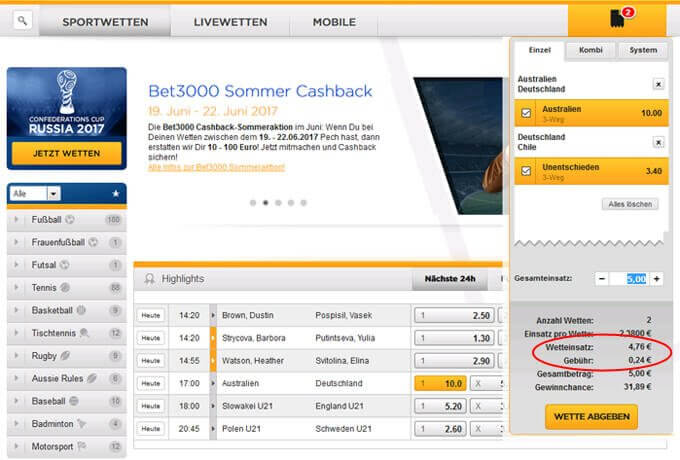The height and width of the screenshot is (460, 680).
Task: Select the Nächste 24h tab
Action: pos(450,279)
